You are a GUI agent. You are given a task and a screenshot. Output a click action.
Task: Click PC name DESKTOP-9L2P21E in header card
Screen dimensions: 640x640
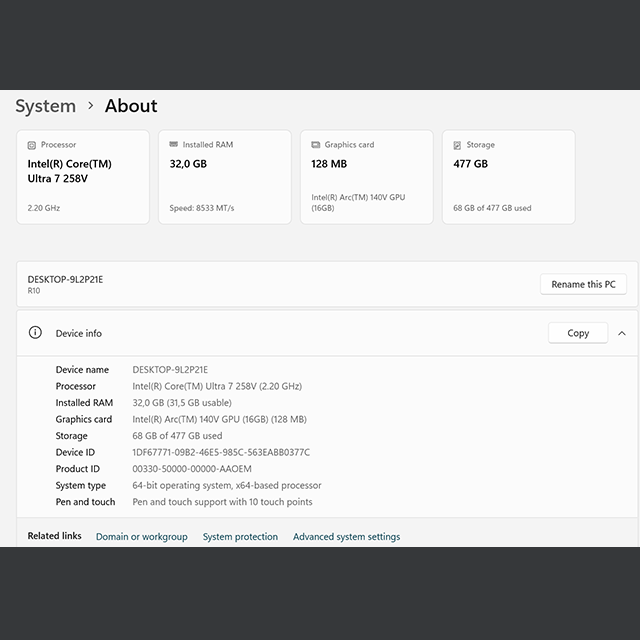point(65,280)
